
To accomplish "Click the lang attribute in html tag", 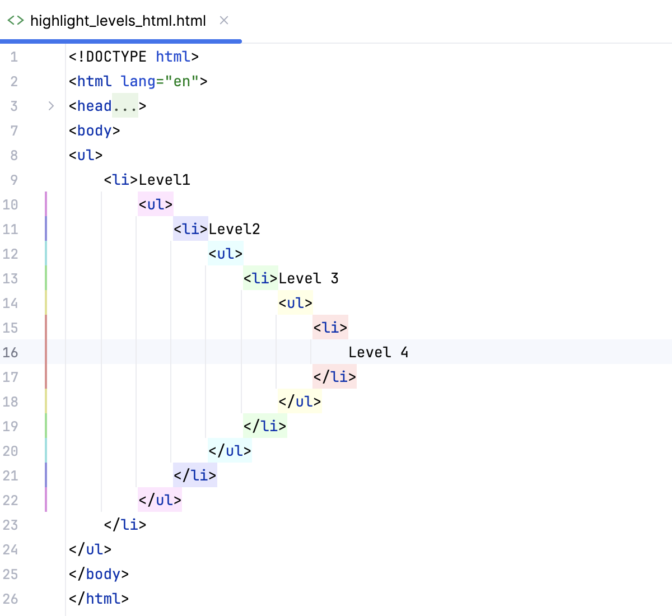I will [138, 81].
